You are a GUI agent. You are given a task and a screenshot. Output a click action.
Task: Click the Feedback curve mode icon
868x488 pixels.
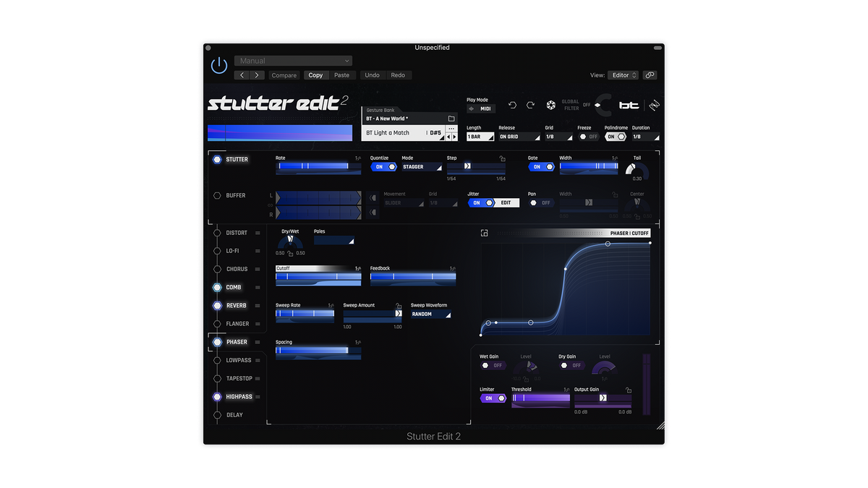[452, 268]
